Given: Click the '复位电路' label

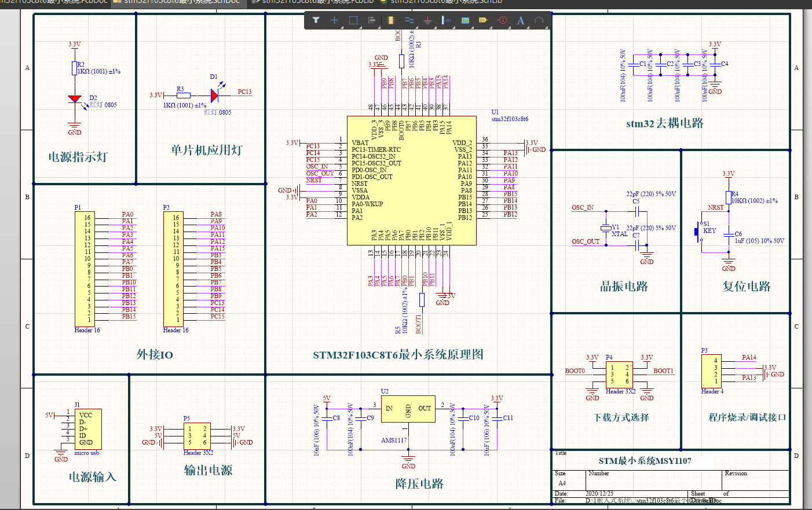Looking at the screenshot, I should coord(747,286).
